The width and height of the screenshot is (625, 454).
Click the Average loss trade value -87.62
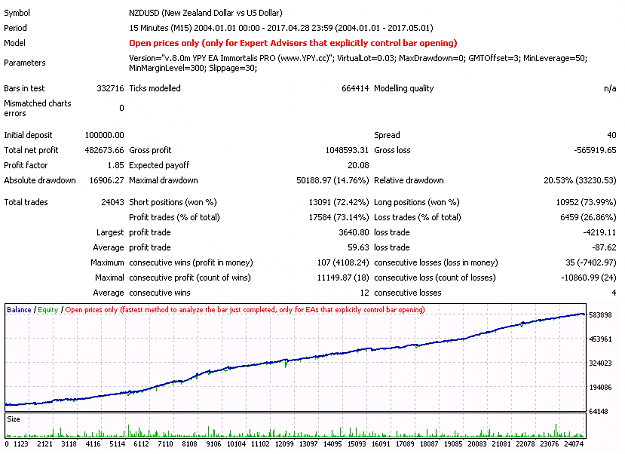(604, 248)
